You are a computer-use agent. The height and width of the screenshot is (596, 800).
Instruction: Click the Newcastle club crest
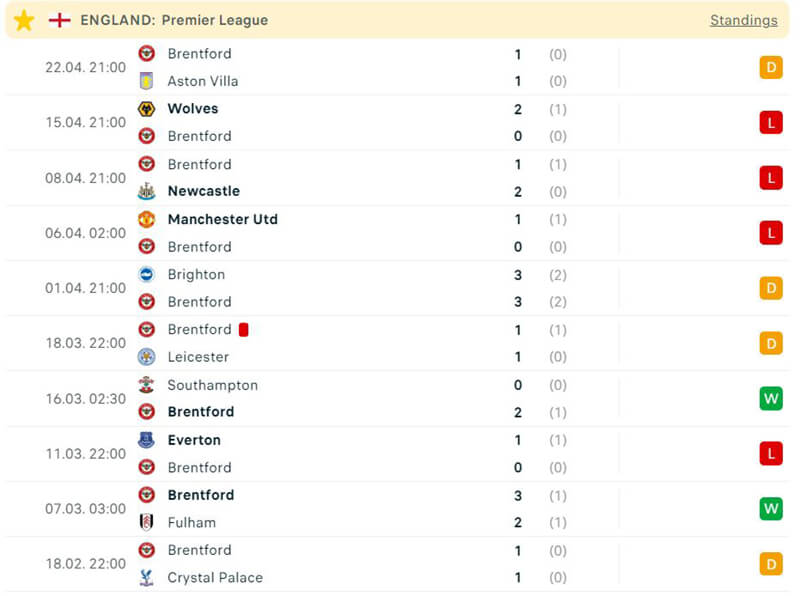click(x=147, y=191)
